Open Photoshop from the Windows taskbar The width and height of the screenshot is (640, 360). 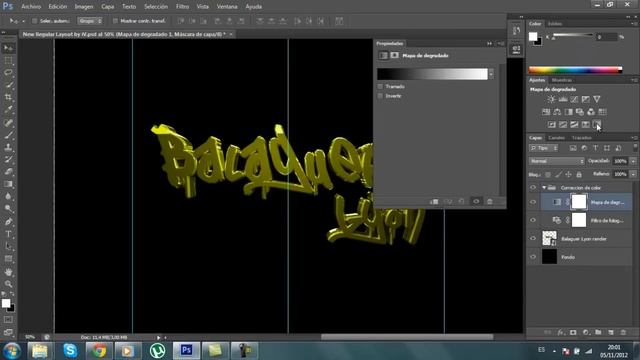pos(187,350)
